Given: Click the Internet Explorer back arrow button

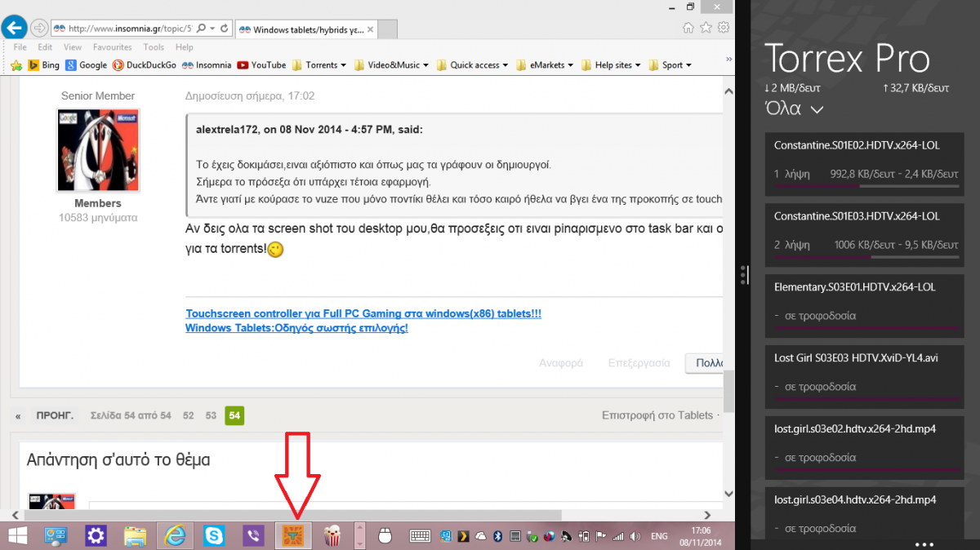Looking at the screenshot, I should (14, 29).
